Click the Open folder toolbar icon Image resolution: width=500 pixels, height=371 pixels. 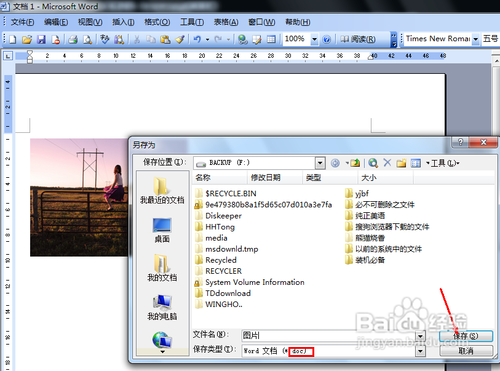(27, 40)
